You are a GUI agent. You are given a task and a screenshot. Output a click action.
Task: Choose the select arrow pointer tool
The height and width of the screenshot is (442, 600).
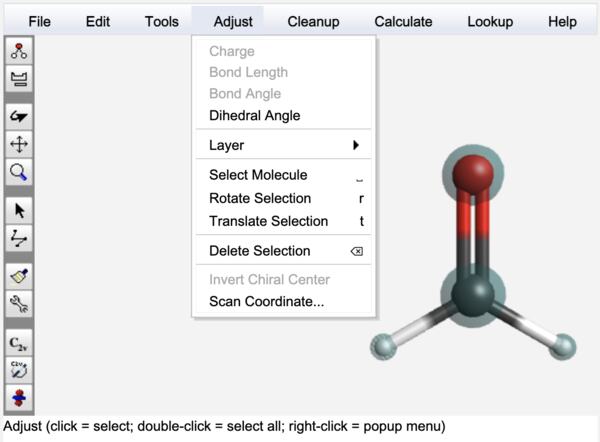pos(19,210)
